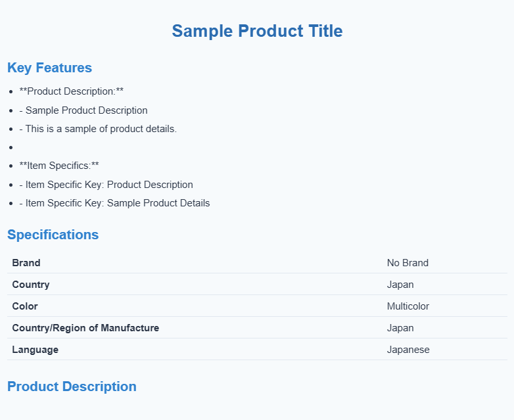Screen dimensions: 514x420
Task: Select the Key Features heading
Action: (49, 68)
